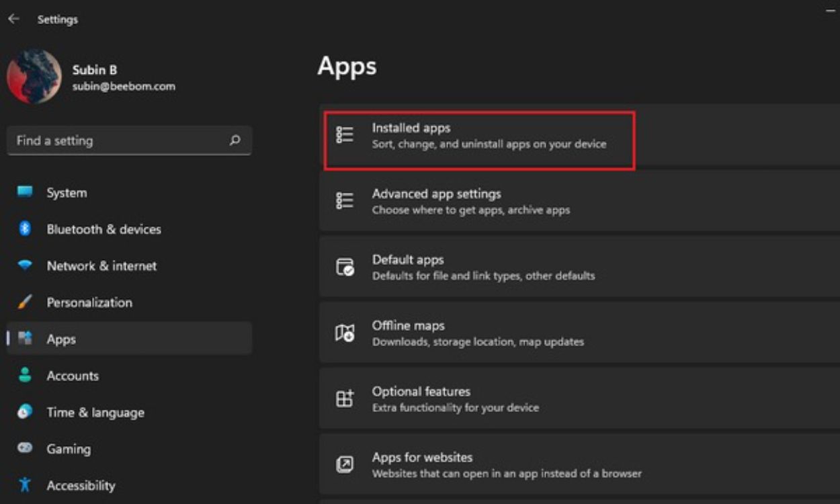
Task: Click the Network & internet wifi icon
Action: tap(24, 266)
